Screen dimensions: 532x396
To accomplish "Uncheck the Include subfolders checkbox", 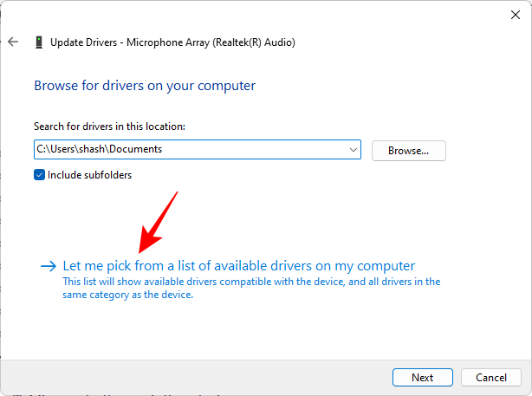I will (x=39, y=175).
